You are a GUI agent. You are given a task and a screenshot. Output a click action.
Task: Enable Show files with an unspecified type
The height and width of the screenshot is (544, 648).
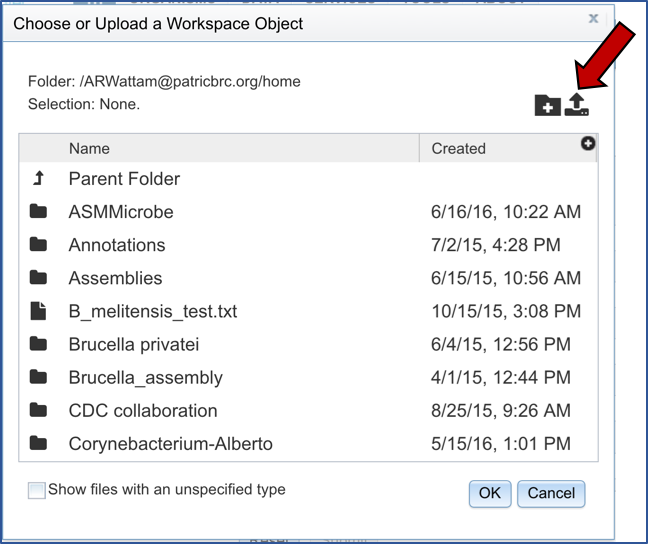point(37,491)
